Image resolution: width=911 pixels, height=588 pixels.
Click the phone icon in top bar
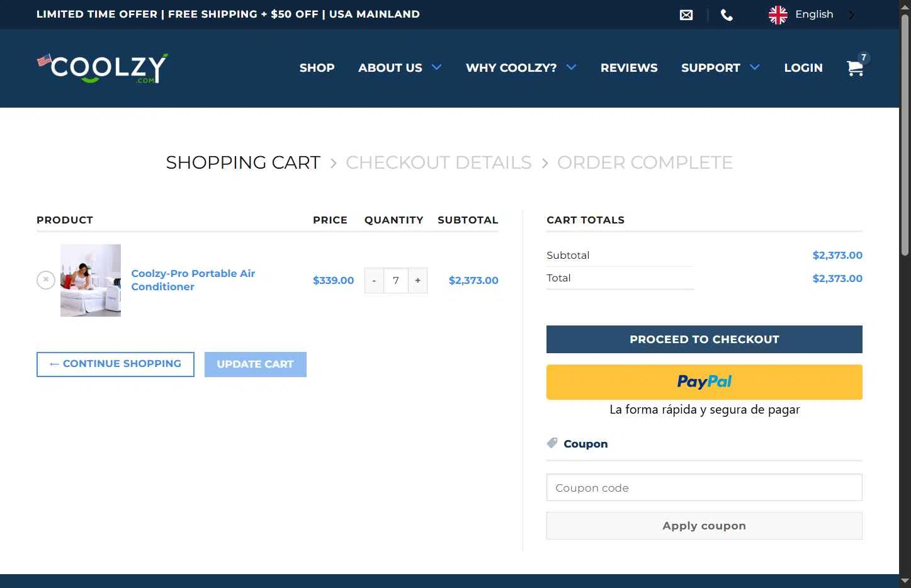[x=727, y=14]
